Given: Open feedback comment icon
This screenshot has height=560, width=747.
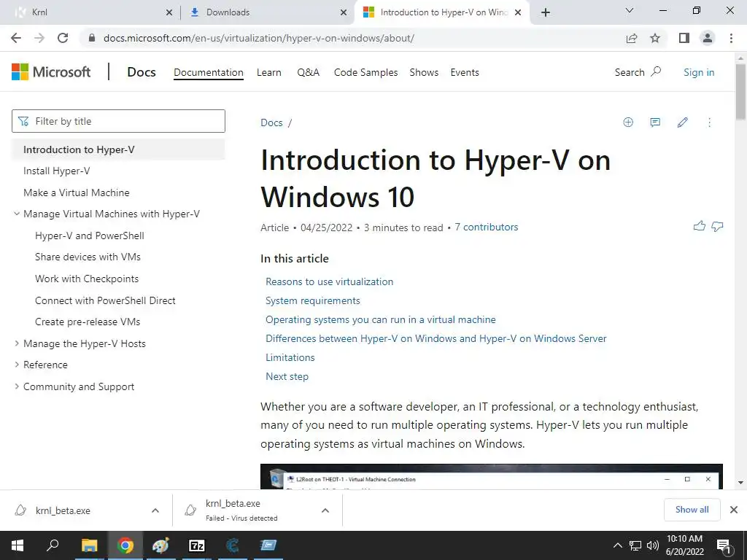Looking at the screenshot, I should [x=655, y=122].
